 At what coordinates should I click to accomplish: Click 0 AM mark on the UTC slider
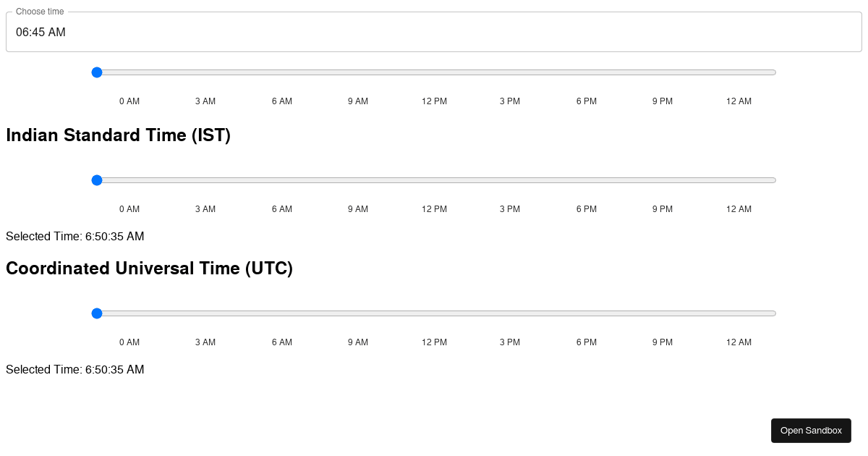[129, 342]
